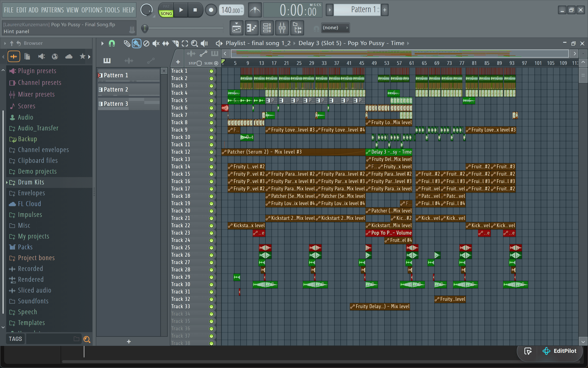This screenshot has width=588, height=368.
Task: Select the Paint brush tool
Action: (137, 43)
